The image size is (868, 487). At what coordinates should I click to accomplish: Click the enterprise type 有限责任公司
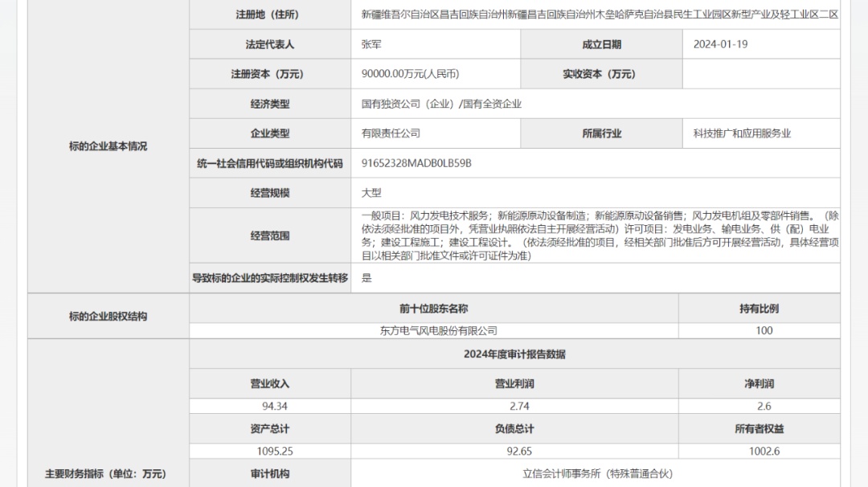[x=391, y=133]
